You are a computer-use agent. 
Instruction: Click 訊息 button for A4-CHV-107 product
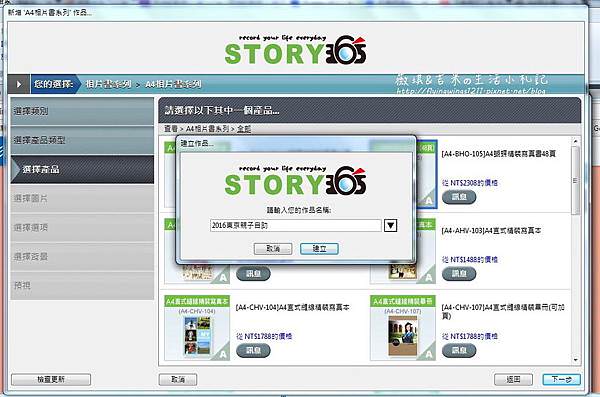(x=459, y=350)
